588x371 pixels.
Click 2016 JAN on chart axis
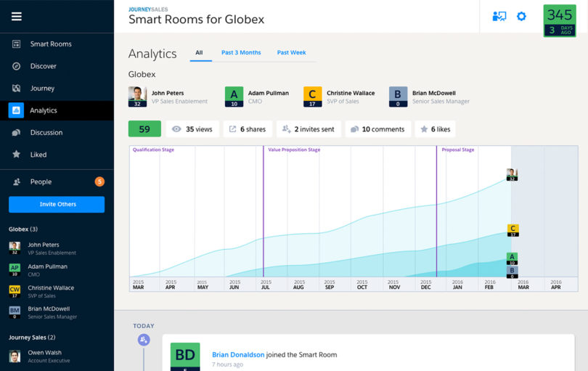click(x=457, y=285)
